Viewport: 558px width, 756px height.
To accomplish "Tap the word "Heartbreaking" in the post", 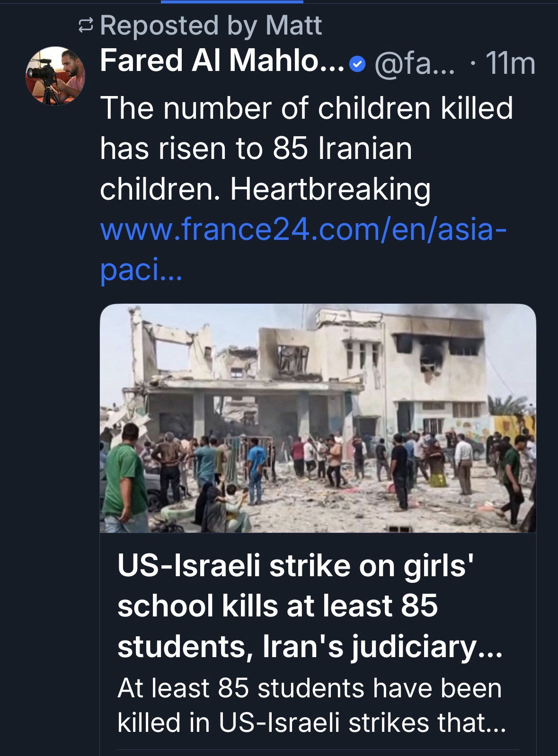I will 330,190.
